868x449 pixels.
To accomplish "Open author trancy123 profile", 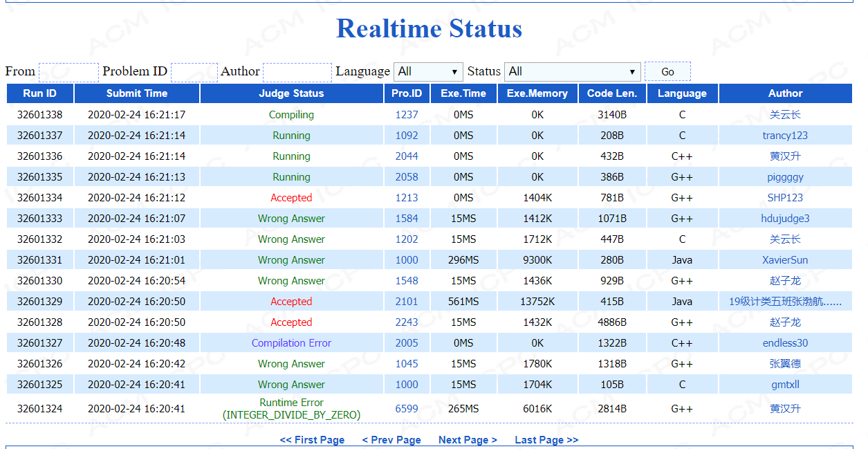I will click(785, 136).
